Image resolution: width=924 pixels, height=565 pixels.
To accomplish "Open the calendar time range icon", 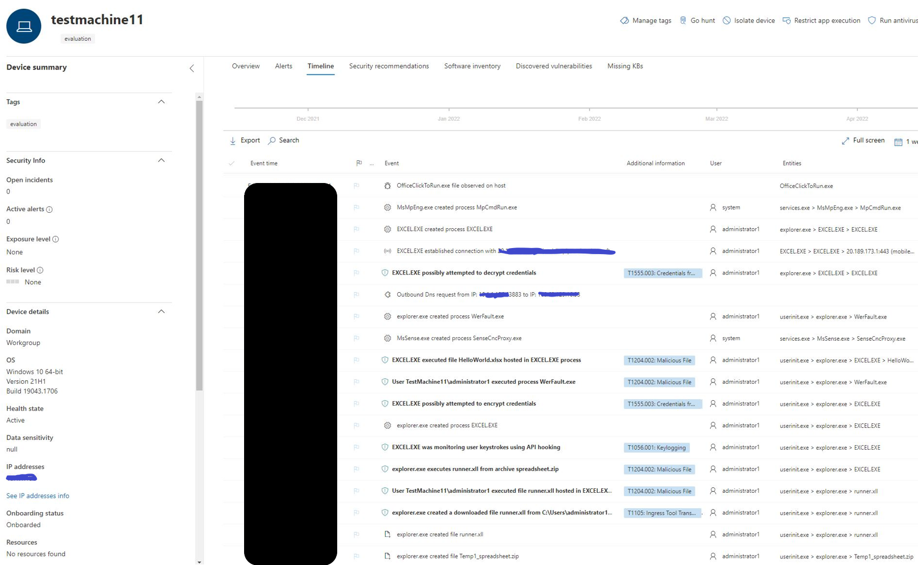I will point(898,142).
